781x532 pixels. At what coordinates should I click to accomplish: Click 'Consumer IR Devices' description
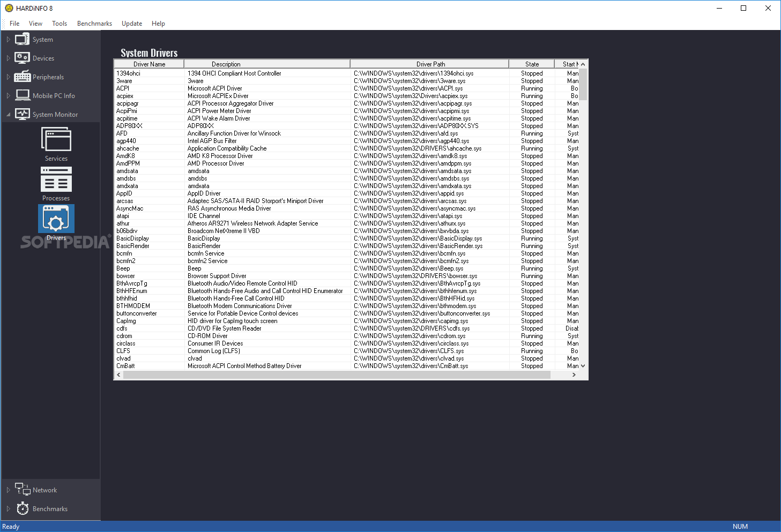coord(215,343)
